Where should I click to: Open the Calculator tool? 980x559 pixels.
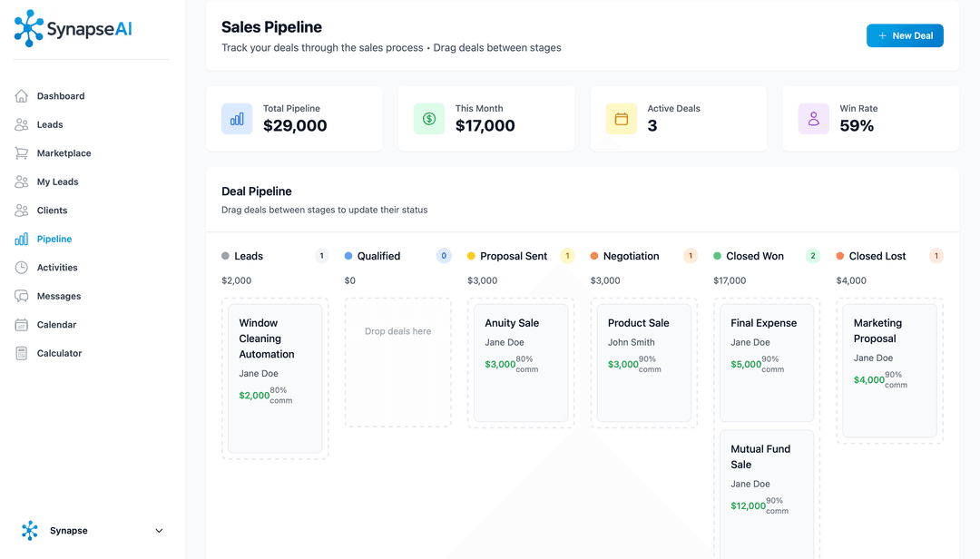60,353
